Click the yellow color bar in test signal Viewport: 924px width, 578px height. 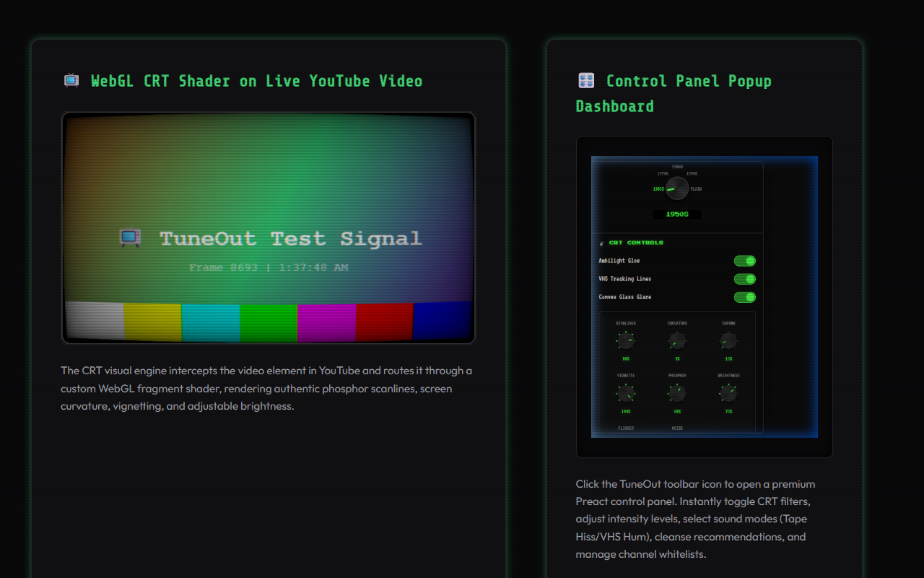click(x=153, y=322)
